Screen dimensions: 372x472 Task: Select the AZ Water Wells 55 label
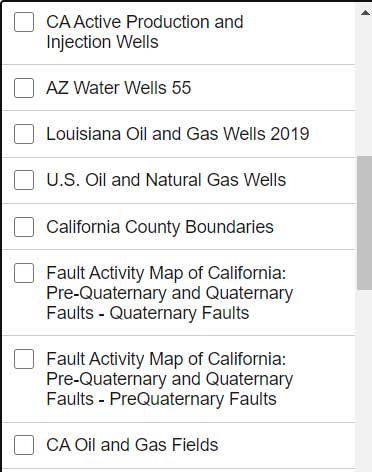(x=119, y=88)
